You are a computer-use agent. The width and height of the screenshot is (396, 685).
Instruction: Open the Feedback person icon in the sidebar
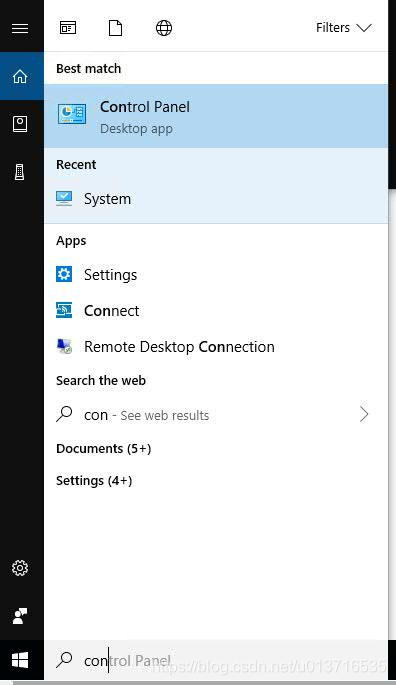tap(20, 616)
